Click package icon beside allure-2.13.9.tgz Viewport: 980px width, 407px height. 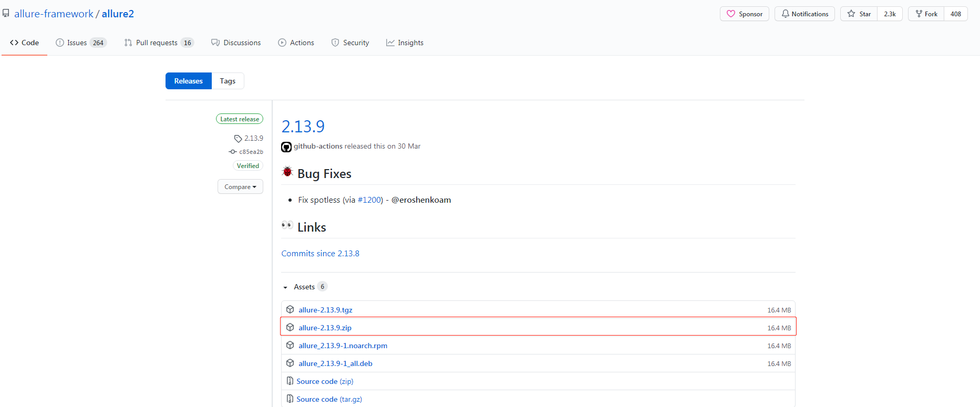pos(290,310)
